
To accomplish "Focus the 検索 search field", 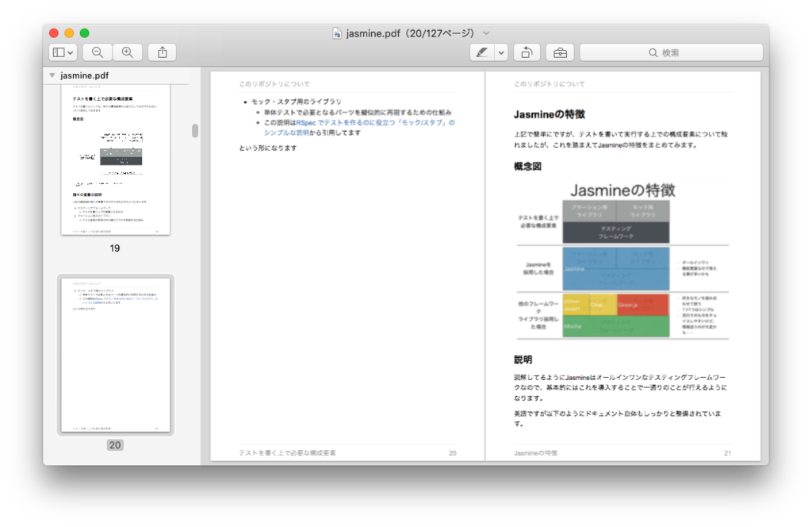I will pyautogui.click(x=671, y=52).
